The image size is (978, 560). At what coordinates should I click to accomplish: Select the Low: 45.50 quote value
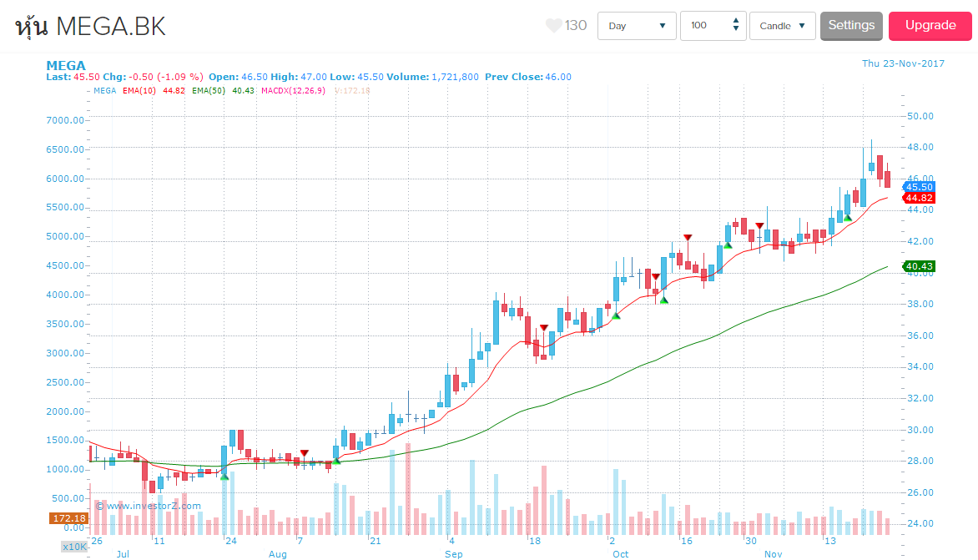pyautogui.click(x=356, y=77)
